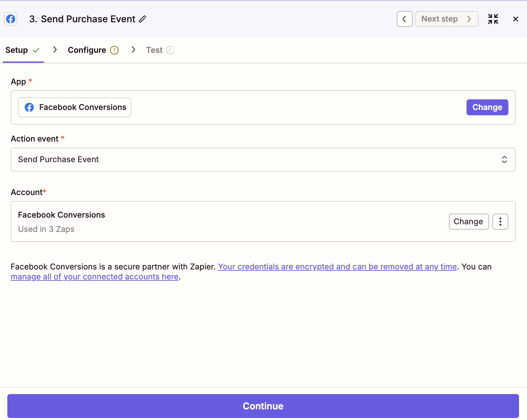
Task: Change the selected app
Action: 487,107
